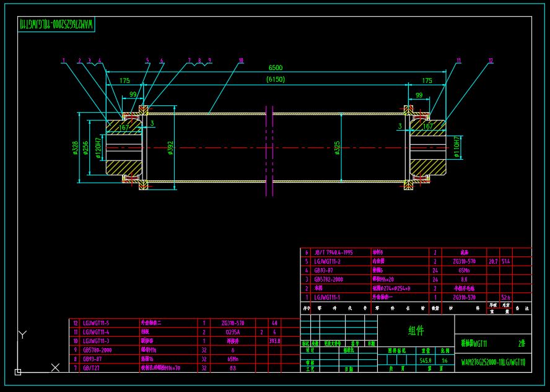Image resolution: width=550 pixels, height=392 pixels.
Task: Click part balloon number 11
Action: 458,61
